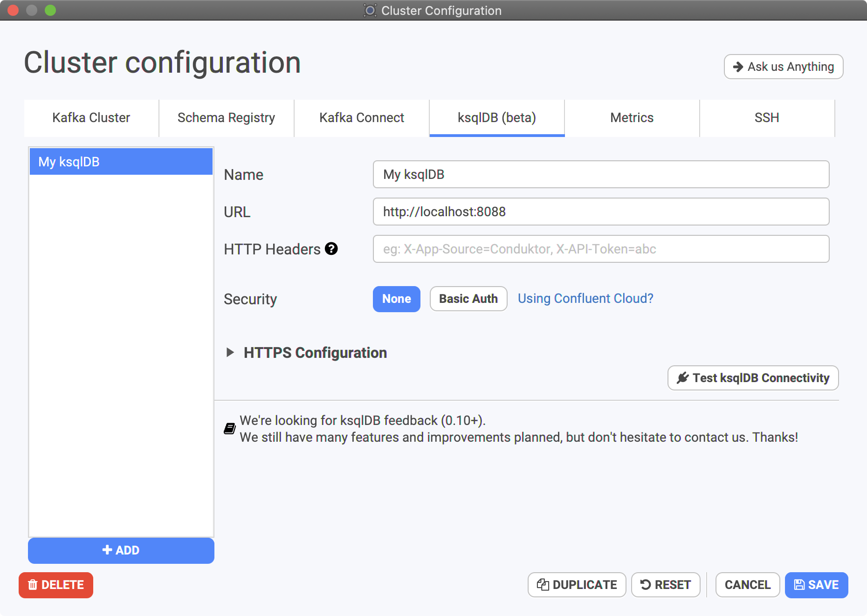Viewport: 867px width, 616px height.
Task: Open the Schema Registry tab
Action: point(227,118)
